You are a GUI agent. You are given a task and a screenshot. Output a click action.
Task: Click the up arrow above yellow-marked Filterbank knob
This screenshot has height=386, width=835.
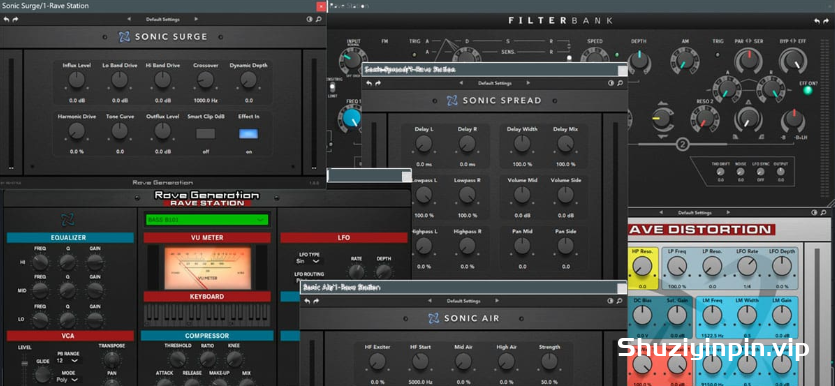[662, 104]
